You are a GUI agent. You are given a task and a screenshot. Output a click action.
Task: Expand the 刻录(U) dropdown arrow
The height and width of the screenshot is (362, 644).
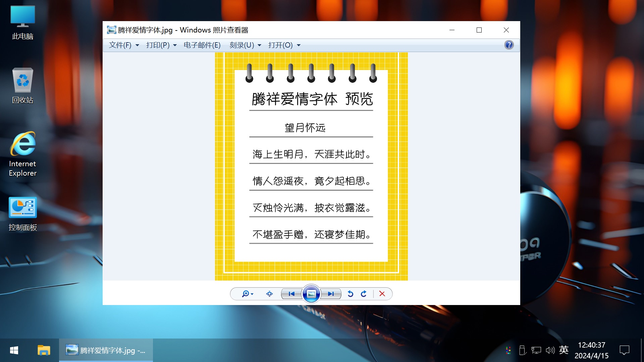pos(259,45)
